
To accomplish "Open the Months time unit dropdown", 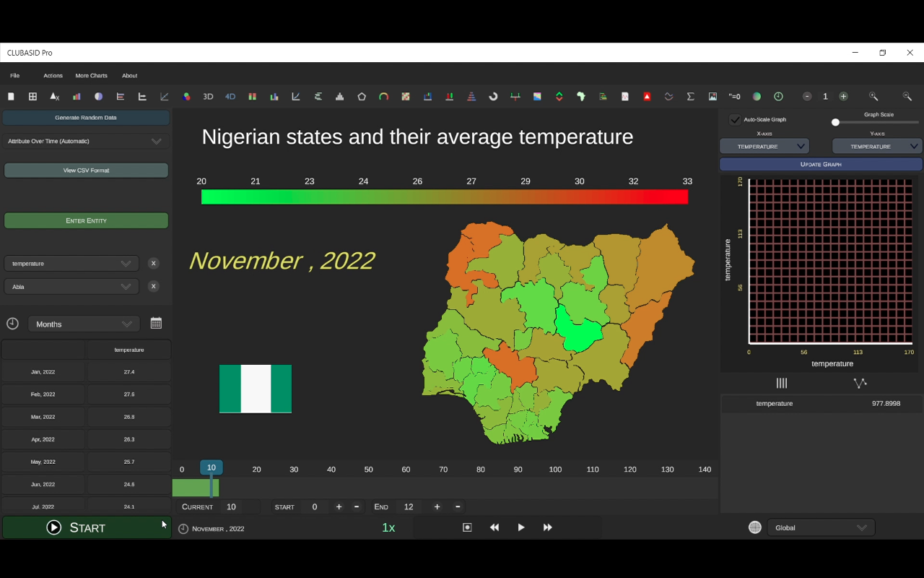I will coord(84,324).
